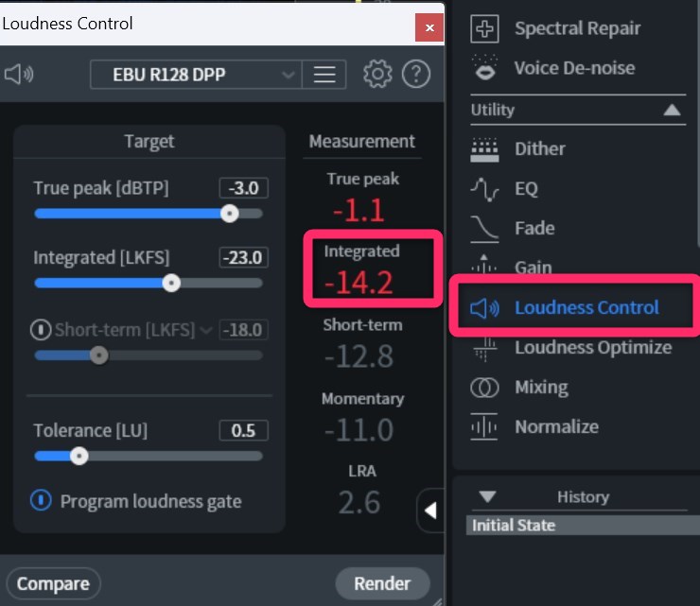This screenshot has width=700, height=606.
Task: Enable the Short-term loudness target toggle
Action: point(41,330)
